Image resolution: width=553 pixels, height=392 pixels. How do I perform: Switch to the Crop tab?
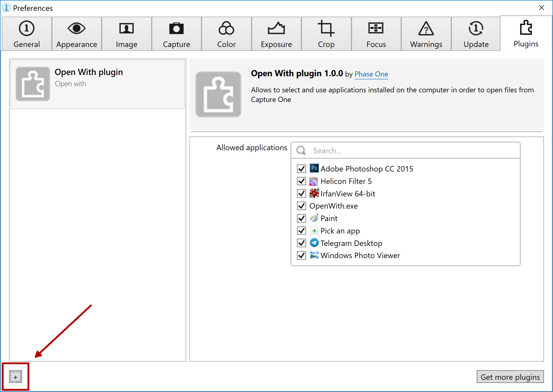[x=326, y=34]
